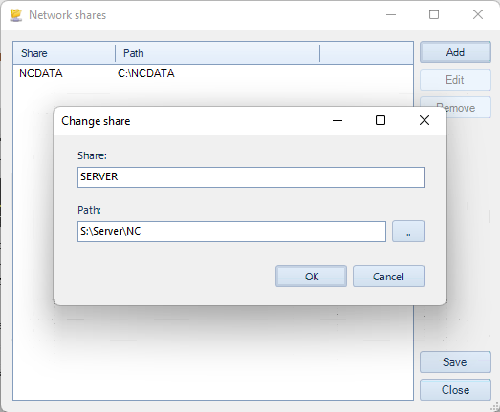Maximize the Change share dialog
Viewport: 500px width, 412px height.
coord(380,120)
